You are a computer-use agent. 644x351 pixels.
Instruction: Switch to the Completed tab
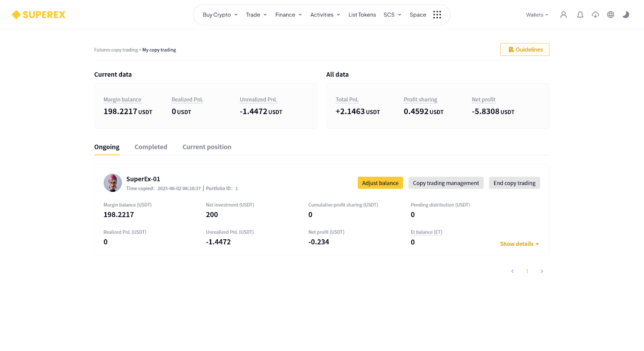tap(151, 147)
